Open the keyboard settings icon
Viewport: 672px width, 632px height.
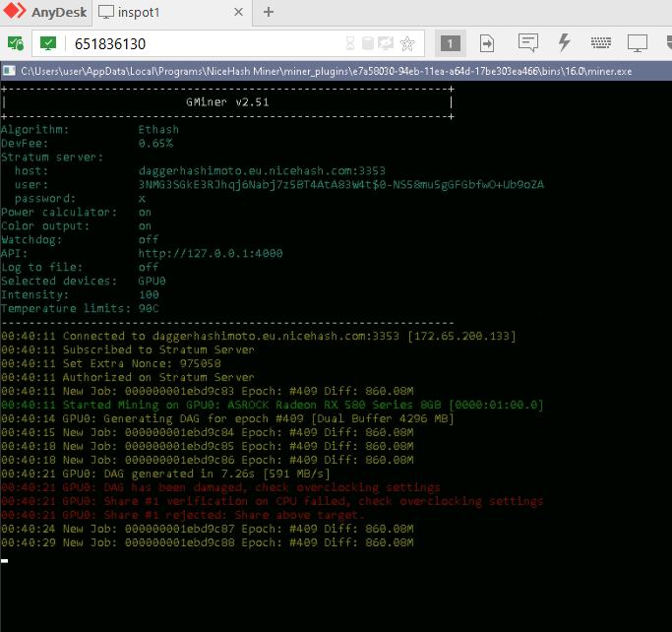tap(601, 43)
